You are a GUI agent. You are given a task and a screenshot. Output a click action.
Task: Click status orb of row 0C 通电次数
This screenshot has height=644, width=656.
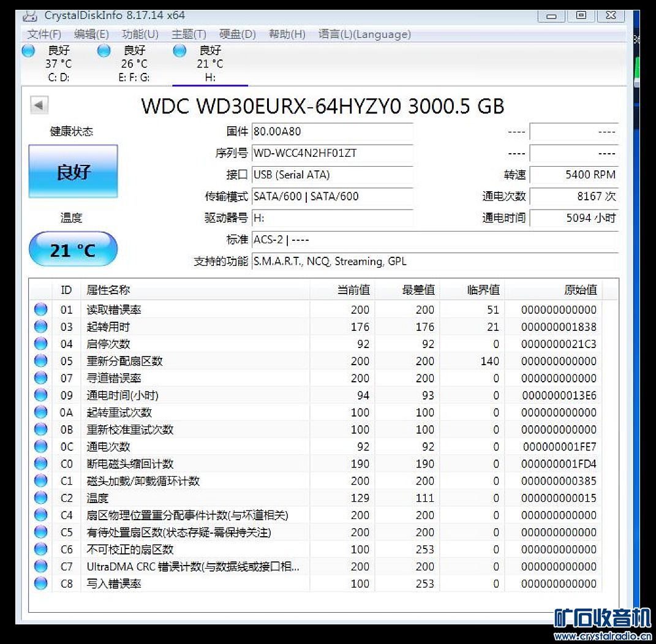40,447
